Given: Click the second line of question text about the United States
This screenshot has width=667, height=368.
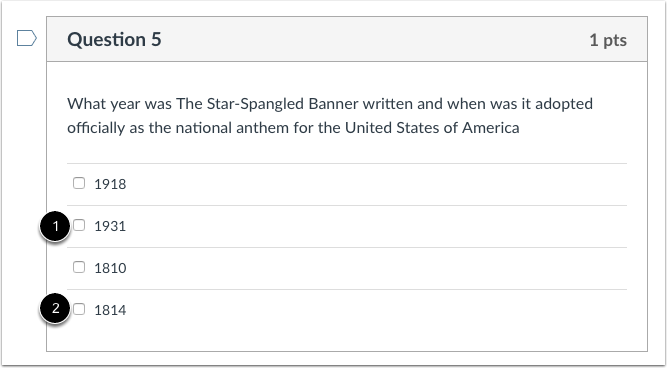Looking at the screenshot, I should 293,128.
